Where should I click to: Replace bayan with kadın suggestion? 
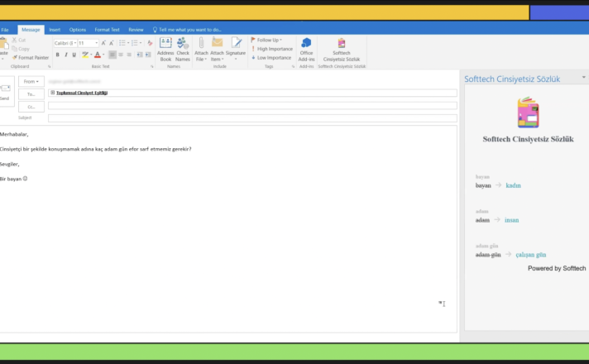tap(513, 185)
